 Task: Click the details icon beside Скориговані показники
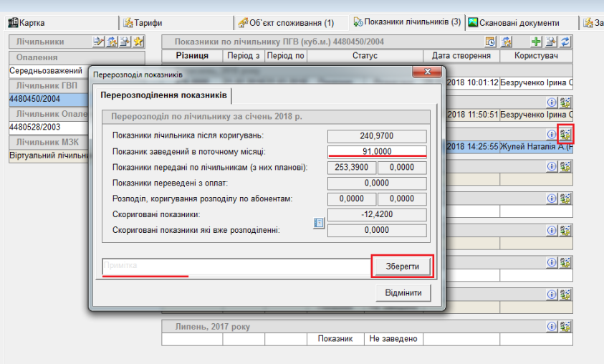[320, 224]
